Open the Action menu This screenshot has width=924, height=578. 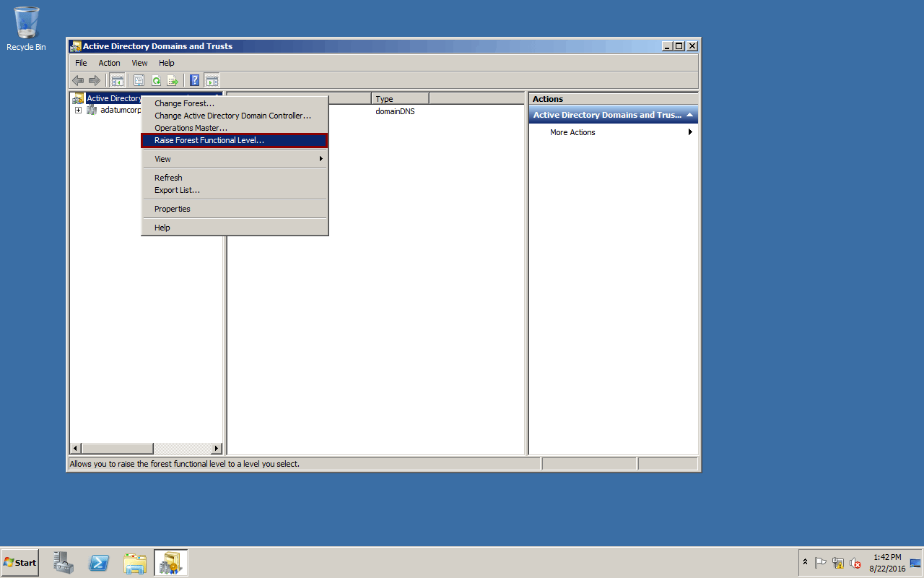click(x=109, y=63)
